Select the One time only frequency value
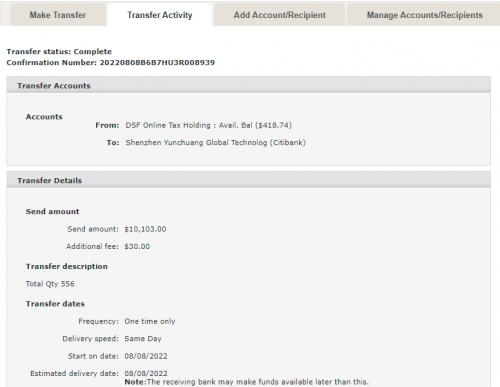The height and width of the screenshot is (387, 500). coord(150,321)
